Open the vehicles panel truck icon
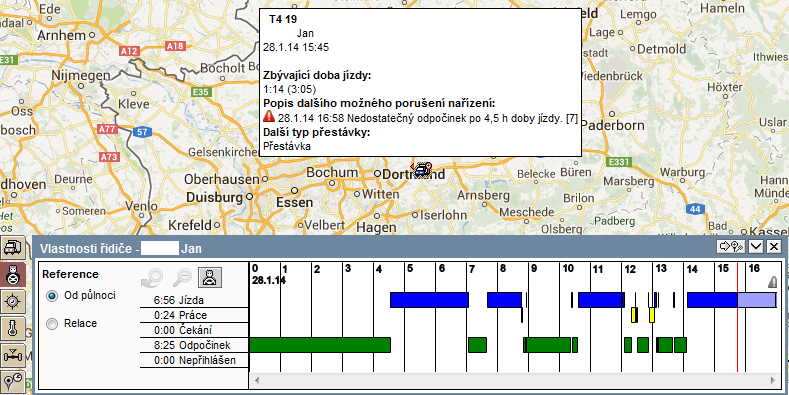 tap(12, 248)
